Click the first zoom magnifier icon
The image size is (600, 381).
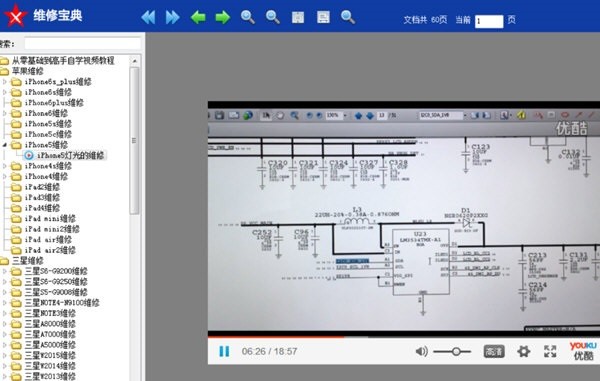pos(248,17)
